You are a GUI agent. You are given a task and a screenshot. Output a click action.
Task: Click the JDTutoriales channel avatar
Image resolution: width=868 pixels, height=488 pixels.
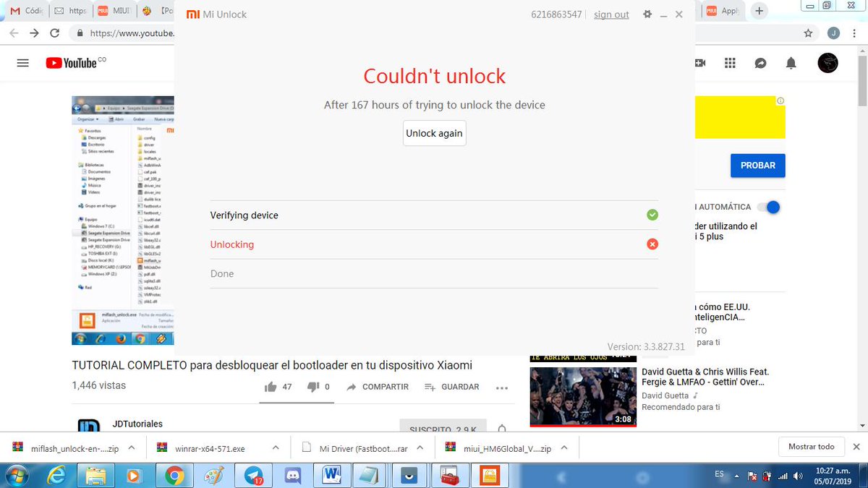tap(89, 425)
